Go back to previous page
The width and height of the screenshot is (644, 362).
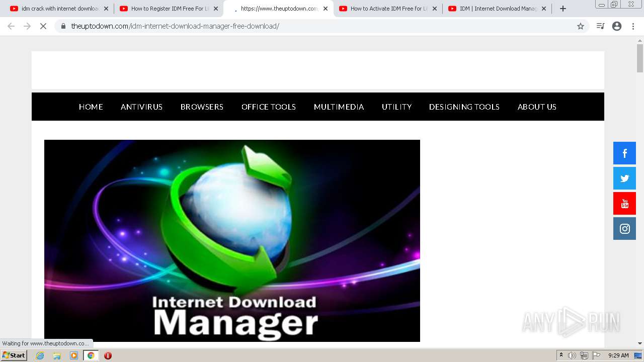[11, 26]
